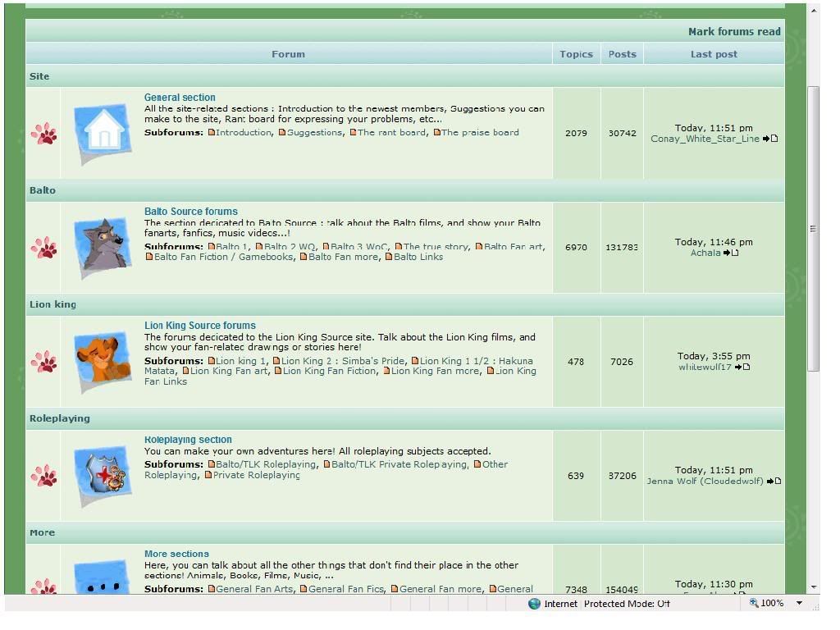This screenshot has width=840, height=630.
Task: Open the Introduction subforum
Action: click(244, 132)
